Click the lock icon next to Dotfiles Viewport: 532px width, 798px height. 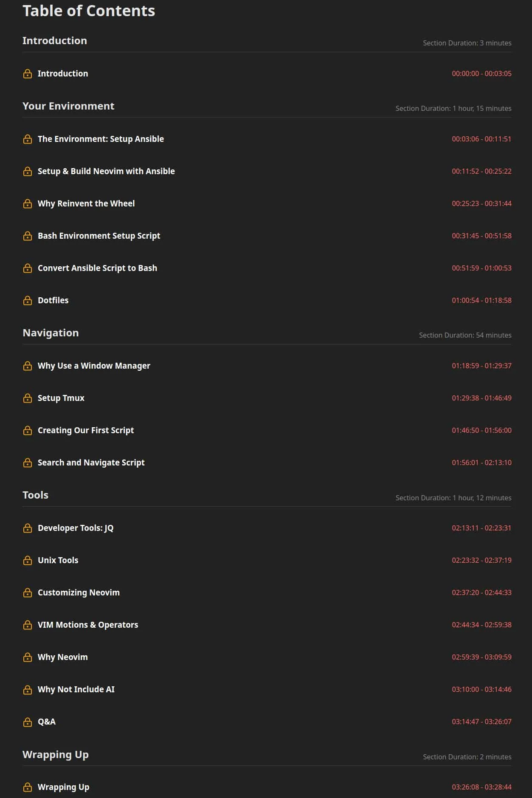click(x=28, y=301)
